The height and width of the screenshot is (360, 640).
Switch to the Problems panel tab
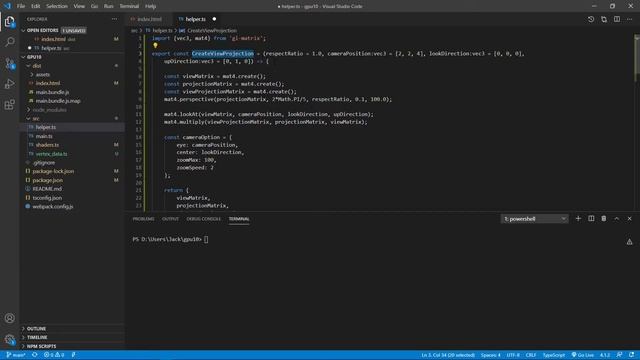point(143,219)
